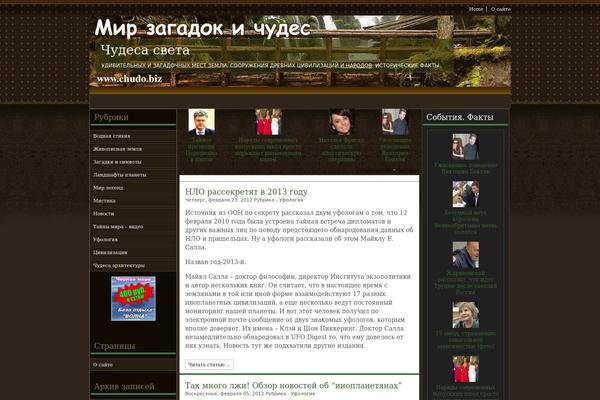600x400 pixels.
Task: Open the Новости category
Action: [x=103, y=214]
